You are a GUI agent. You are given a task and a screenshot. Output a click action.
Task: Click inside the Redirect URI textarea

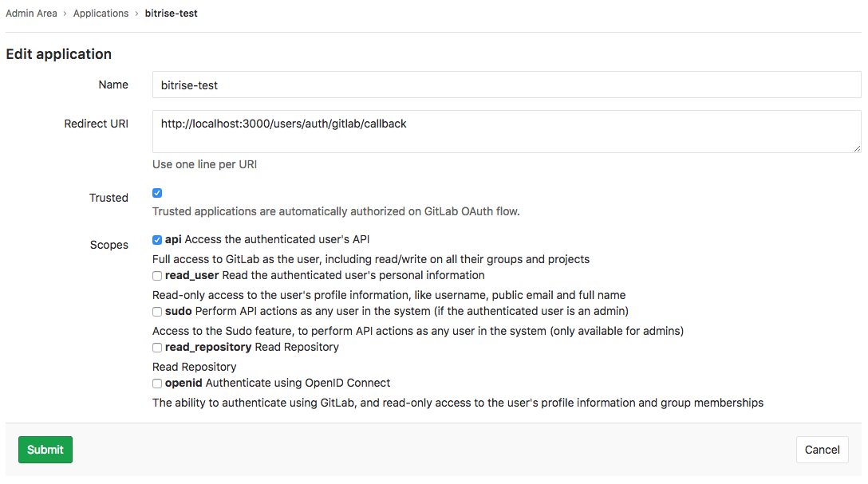[507, 130]
